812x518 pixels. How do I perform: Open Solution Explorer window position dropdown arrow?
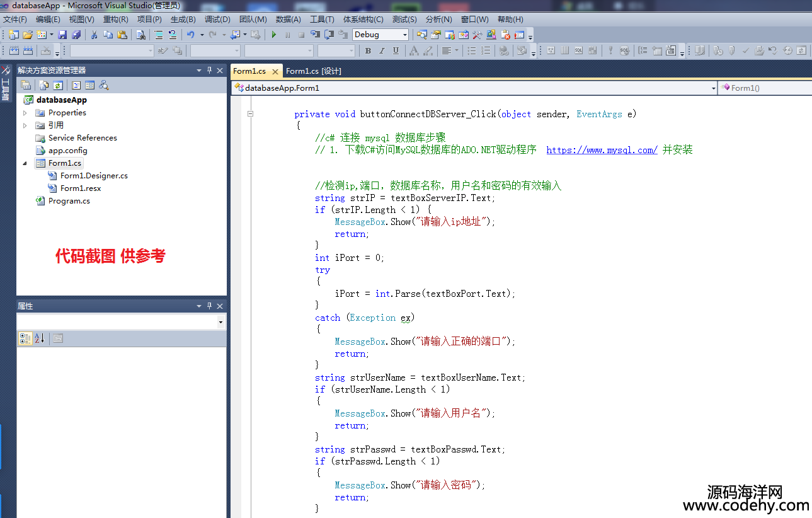point(199,71)
